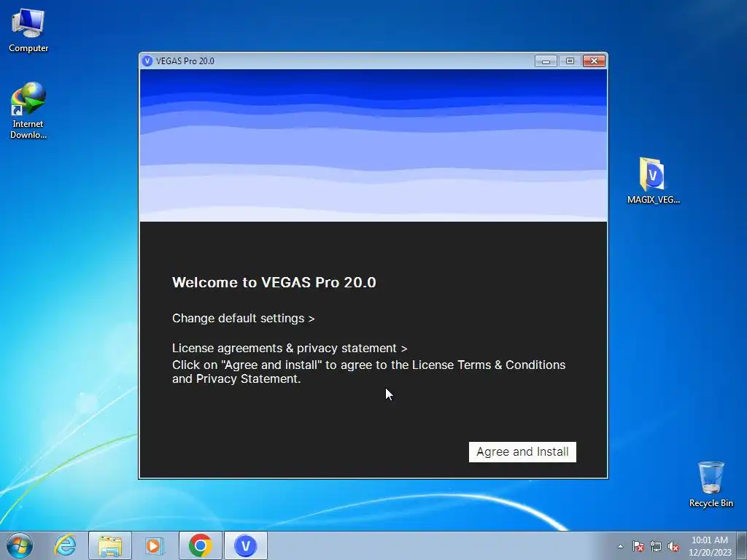This screenshot has width=747, height=560.
Task: Launch Internet Explorer from taskbar
Action: coord(65,545)
